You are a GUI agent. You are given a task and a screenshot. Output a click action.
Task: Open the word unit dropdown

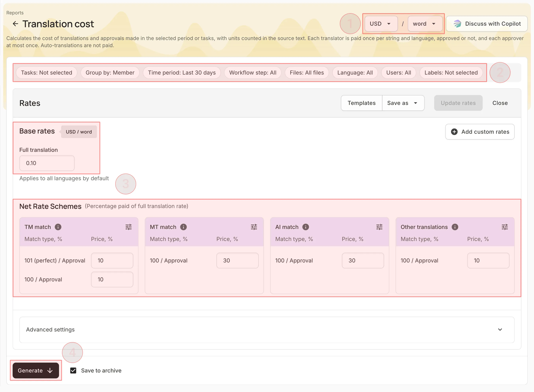pos(425,24)
